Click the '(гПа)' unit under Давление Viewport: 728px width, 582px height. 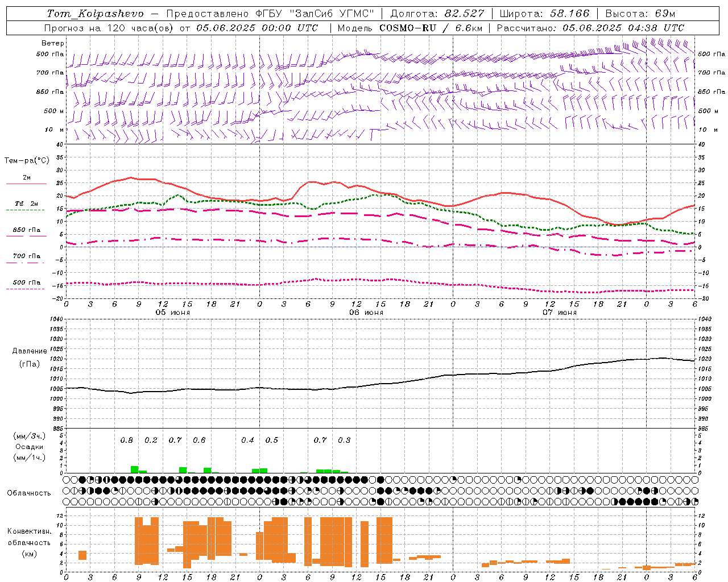pyautogui.click(x=29, y=364)
